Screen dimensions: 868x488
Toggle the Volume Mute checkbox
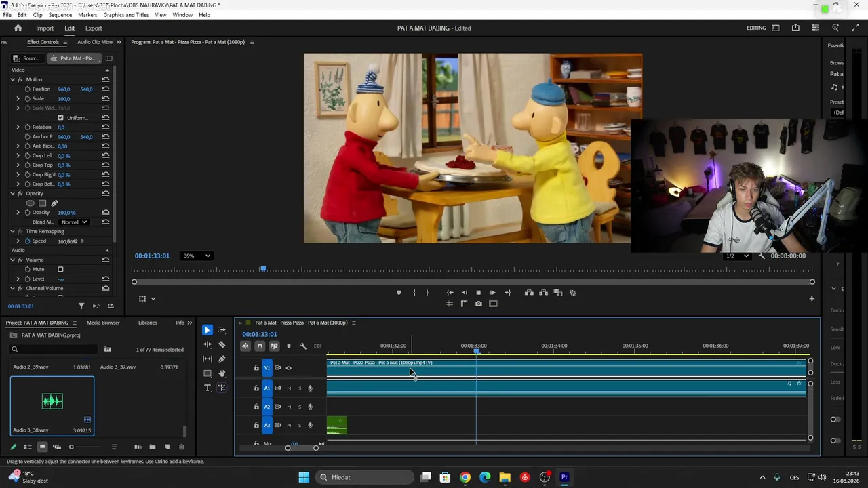tap(60, 270)
